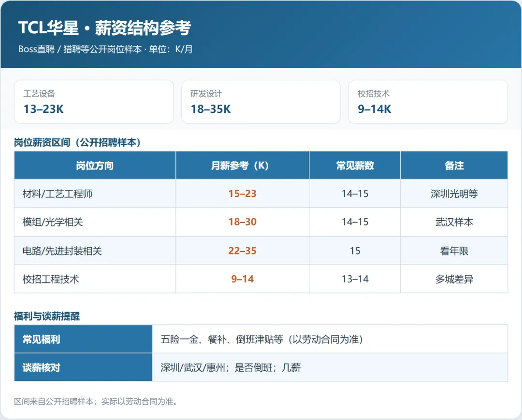Click the text 深圳/武汉/惠州；是否倒班；几薪
Viewport: 522px width, 420px height.
231,367
